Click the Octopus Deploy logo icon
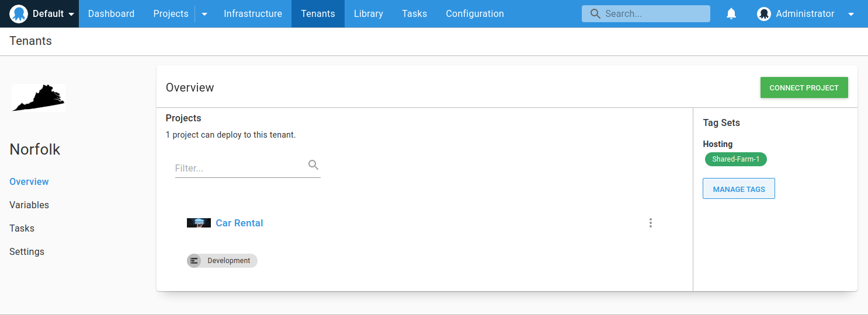The width and height of the screenshot is (868, 315). tap(19, 14)
